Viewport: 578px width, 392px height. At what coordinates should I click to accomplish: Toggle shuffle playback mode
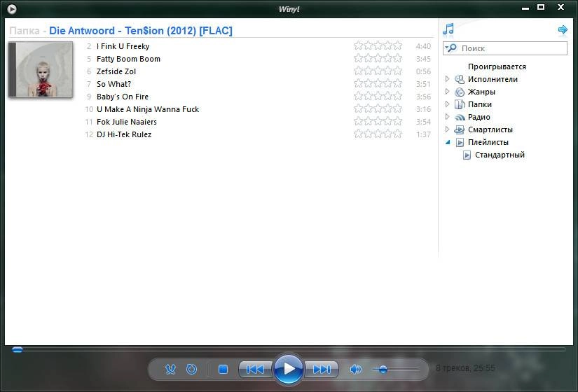[x=170, y=369]
